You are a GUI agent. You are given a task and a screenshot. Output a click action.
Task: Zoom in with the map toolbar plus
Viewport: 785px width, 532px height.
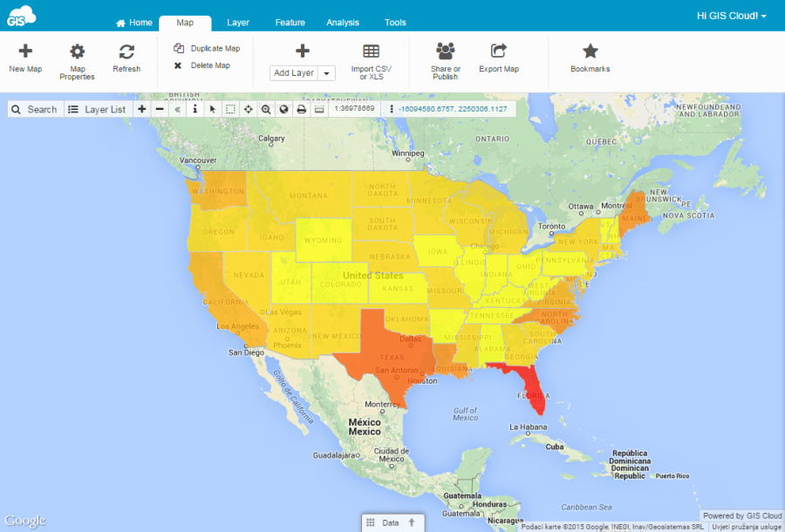[x=141, y=109]
